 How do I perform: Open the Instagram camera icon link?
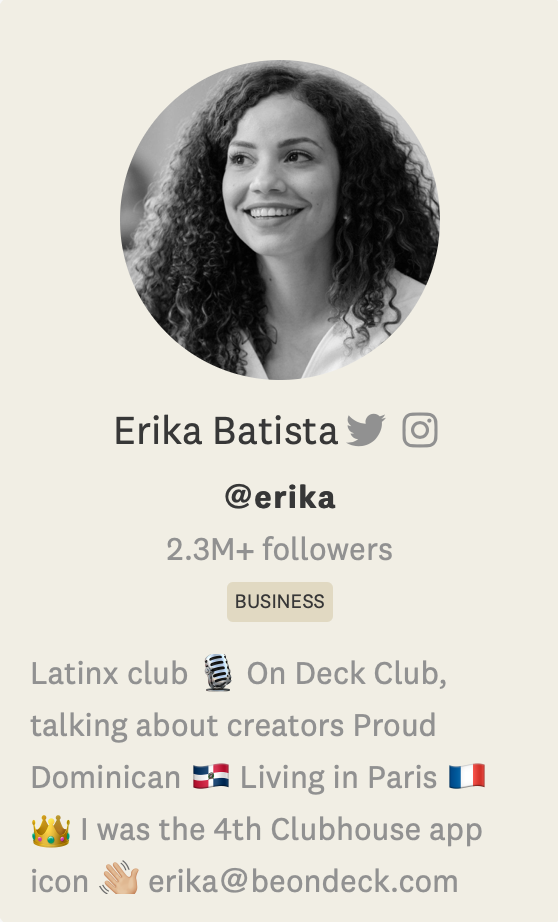(x=420, y=430)
